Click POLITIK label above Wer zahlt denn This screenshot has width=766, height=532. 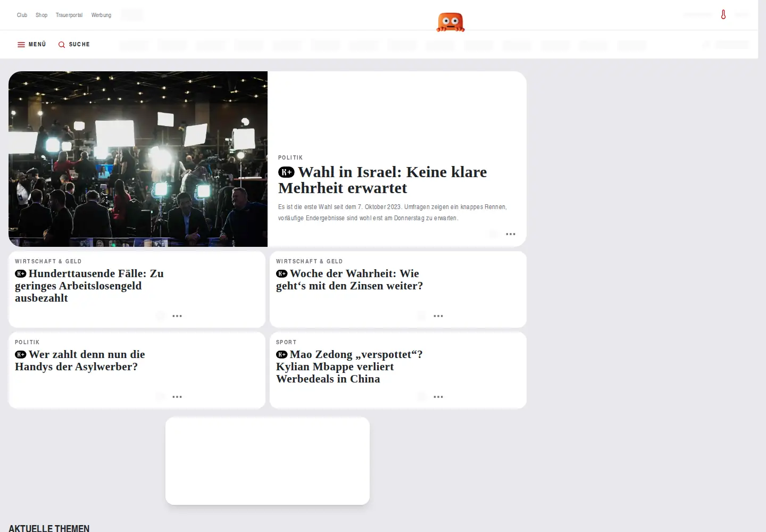[27, 342]
